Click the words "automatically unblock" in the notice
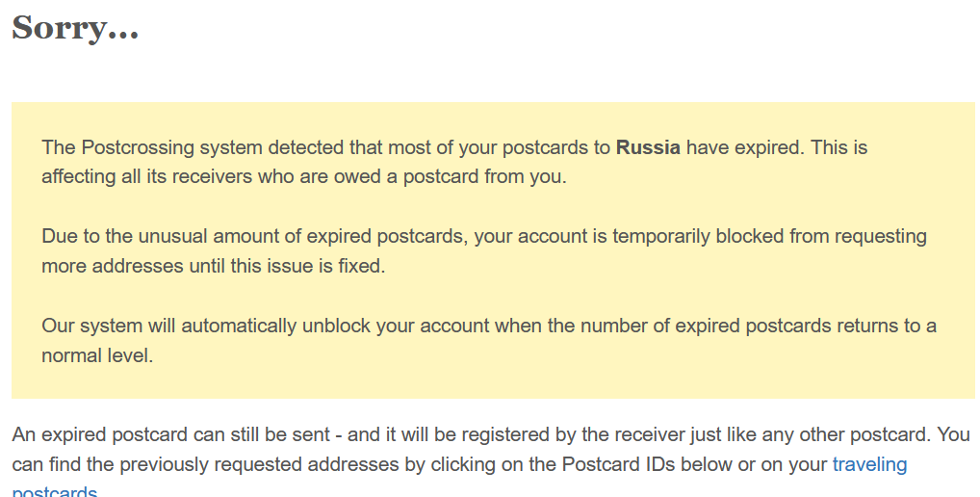 tap(275, 326)
